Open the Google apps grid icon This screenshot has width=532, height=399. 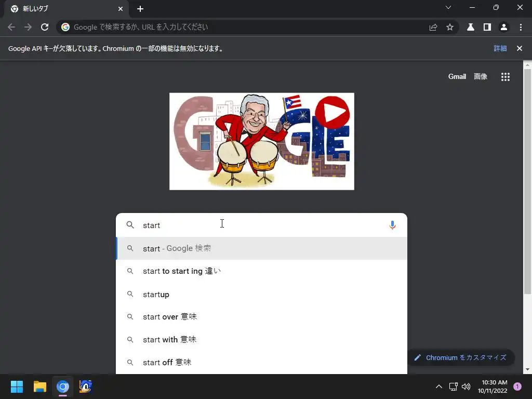[506, 77]
